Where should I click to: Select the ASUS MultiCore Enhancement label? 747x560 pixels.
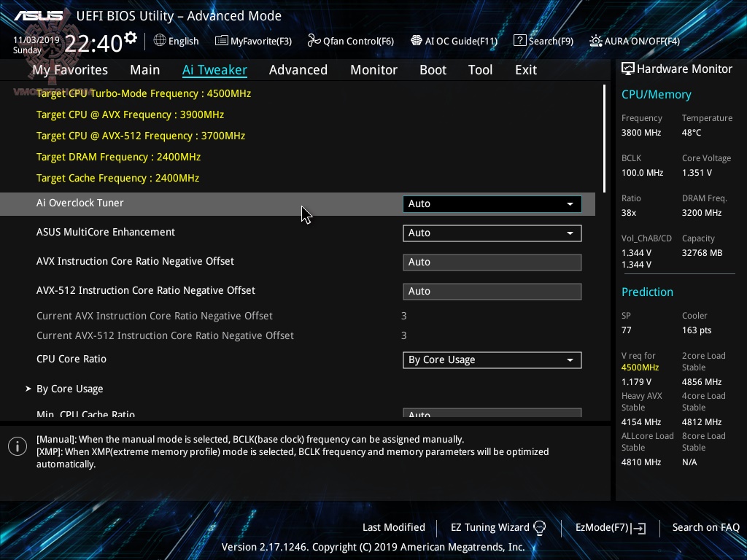(106, 232)
